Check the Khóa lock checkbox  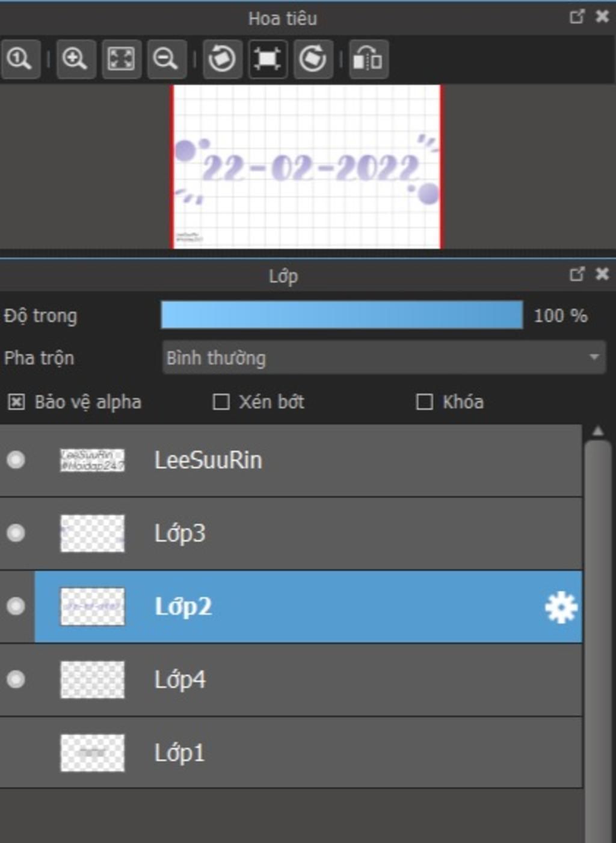tap(425, 402)
